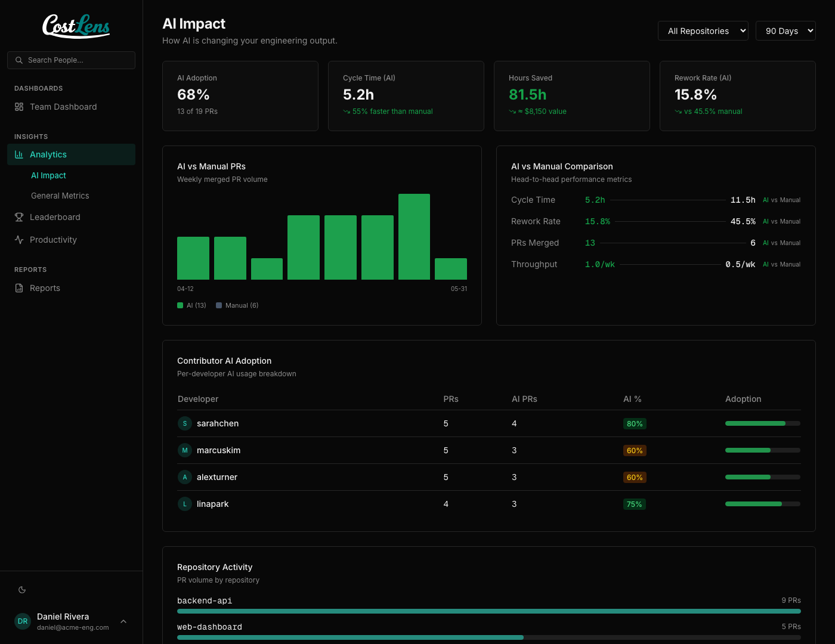This screenshot has width=835, height=644.
Task: Click the sarahchen developer name
Action: [x=218, y=423]
